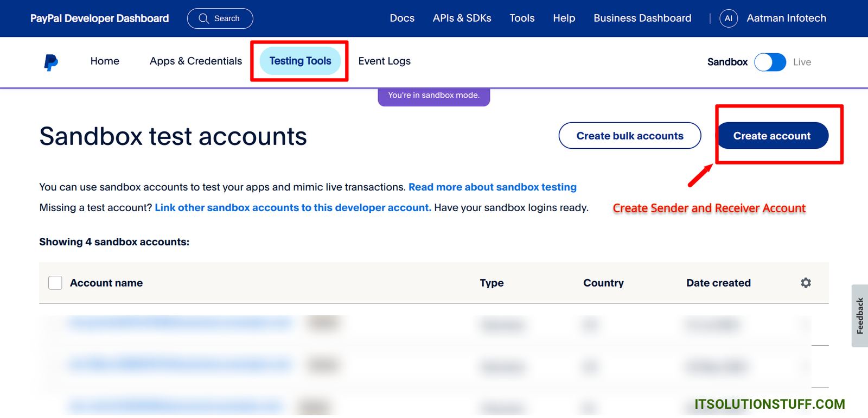868x418 pixels.
Task: Go to Business Dashboard
Action: 642,18
